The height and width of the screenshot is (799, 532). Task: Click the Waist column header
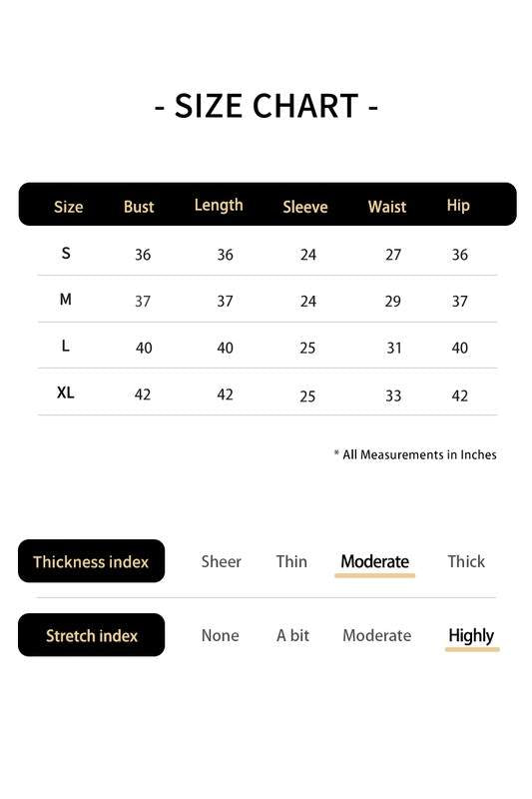point(387,207)
